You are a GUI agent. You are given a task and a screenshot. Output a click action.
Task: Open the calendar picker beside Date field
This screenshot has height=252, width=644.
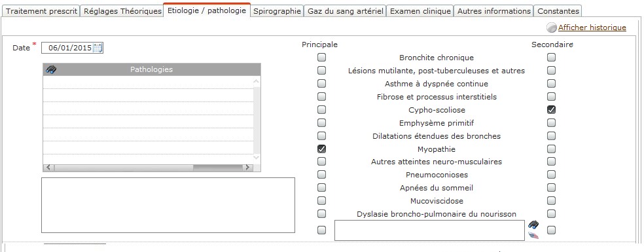tap(98, 48)
